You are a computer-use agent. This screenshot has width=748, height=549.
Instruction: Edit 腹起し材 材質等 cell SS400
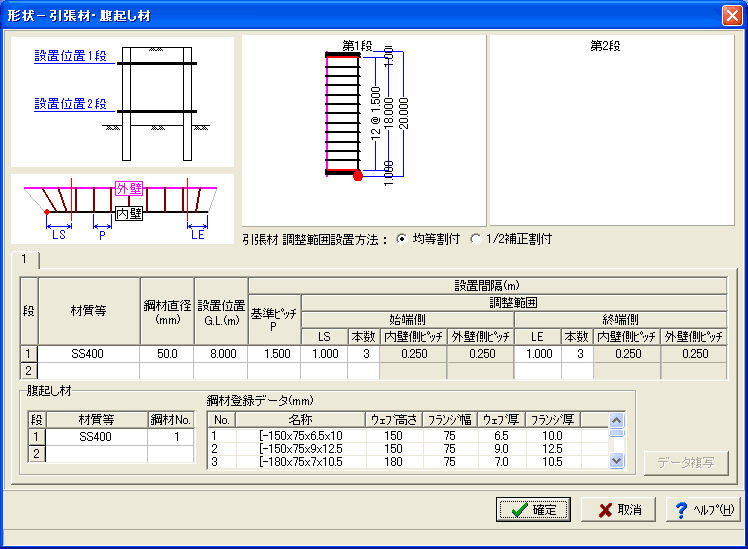coord(96,437)
